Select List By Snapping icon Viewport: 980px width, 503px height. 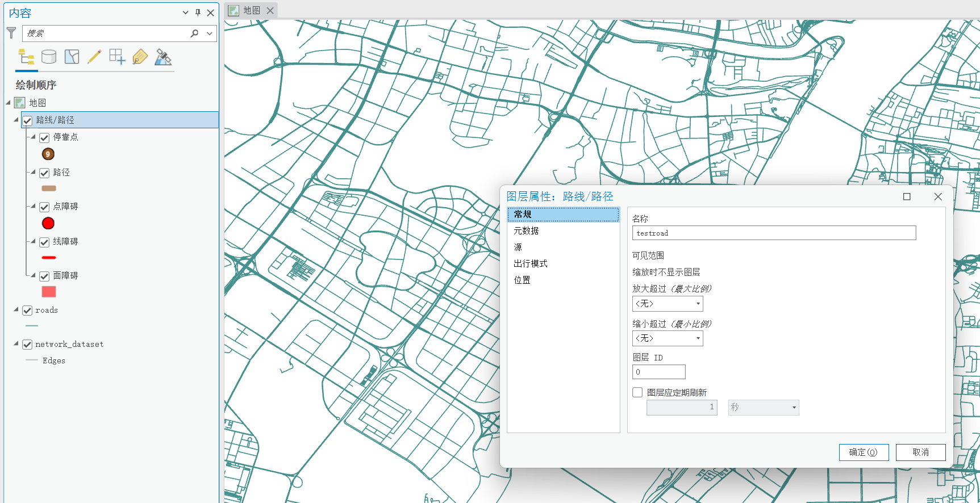118,57
